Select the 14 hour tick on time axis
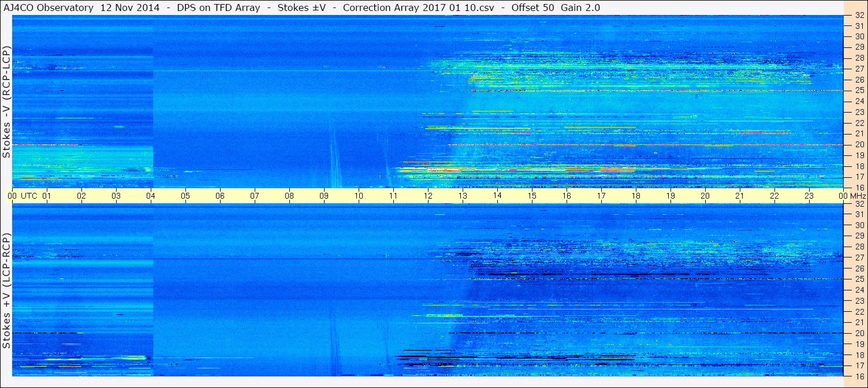Viewport: 868px width, 388px height. 497,196
